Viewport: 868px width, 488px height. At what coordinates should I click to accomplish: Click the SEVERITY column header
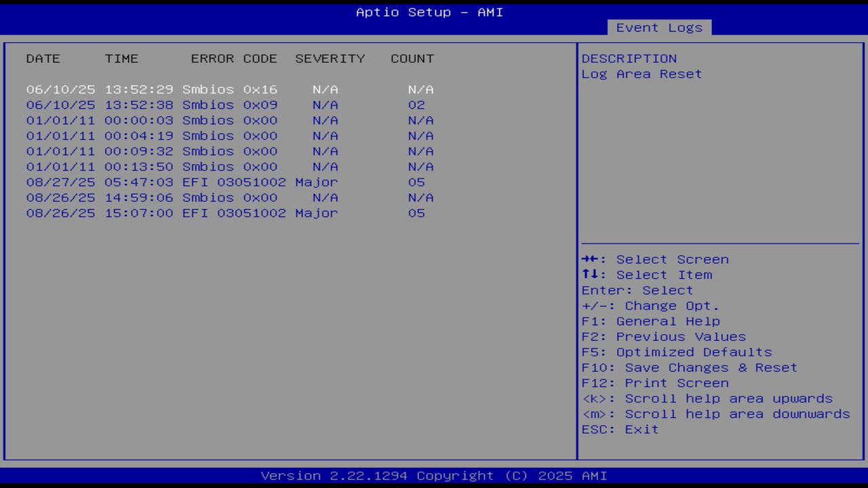pos(330,58)
